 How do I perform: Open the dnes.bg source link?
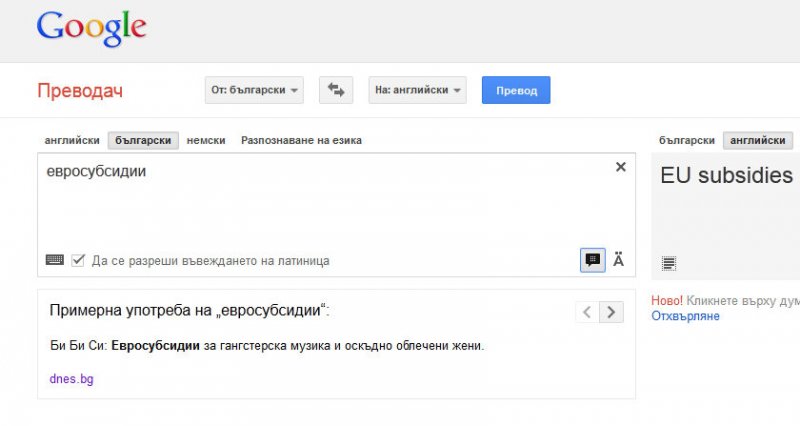click(71, 379)
